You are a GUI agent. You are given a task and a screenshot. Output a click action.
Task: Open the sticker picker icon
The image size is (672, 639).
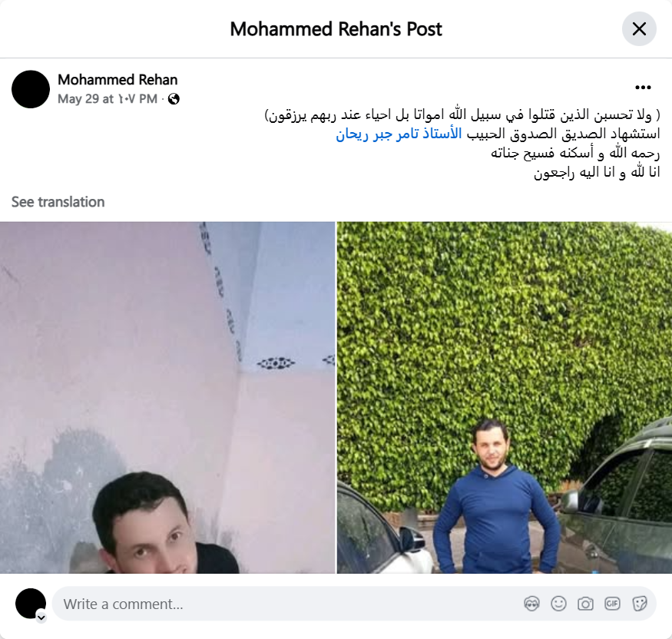(639, 604)
